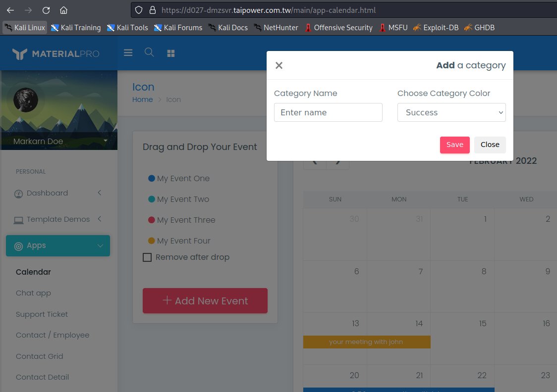Open Contact / Employee in the sidebar
The width and height of the screenshot is (557, 392).
[53, 335]
